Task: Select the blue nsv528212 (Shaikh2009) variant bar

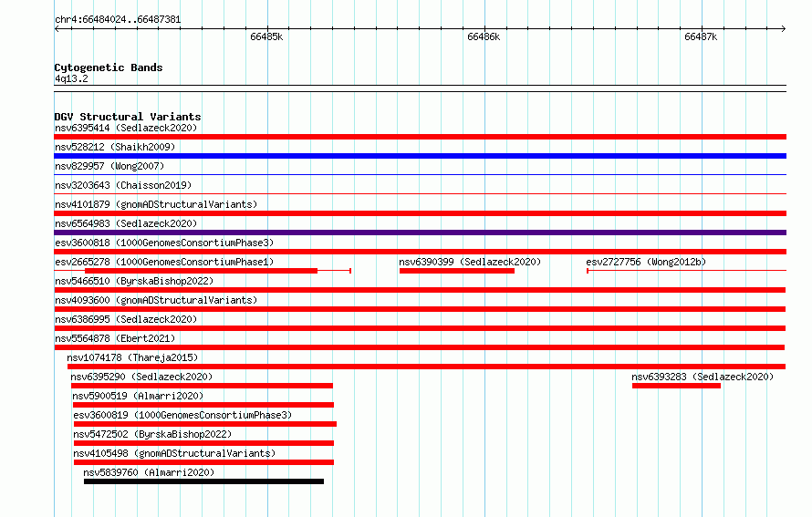Action: pos(420,156)
